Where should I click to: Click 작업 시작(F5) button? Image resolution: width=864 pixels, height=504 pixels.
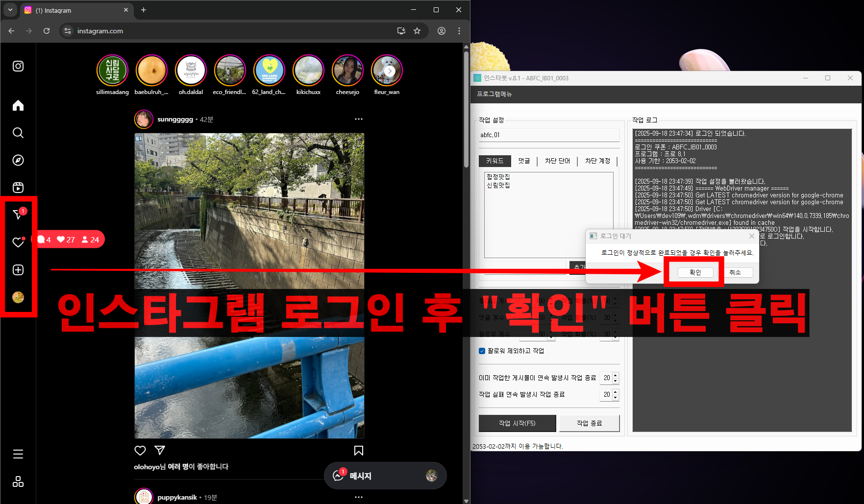[x=517, y=423]
